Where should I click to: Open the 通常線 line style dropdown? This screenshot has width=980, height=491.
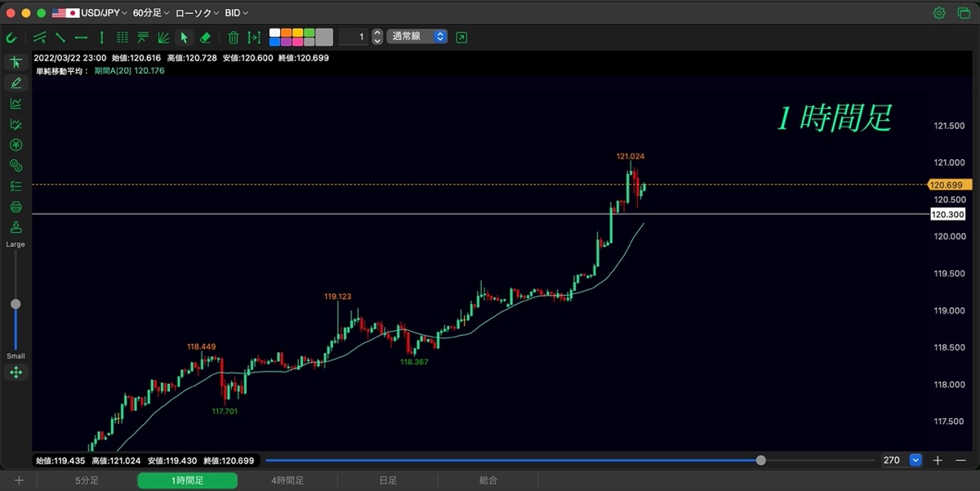click(x=417, y=37)
